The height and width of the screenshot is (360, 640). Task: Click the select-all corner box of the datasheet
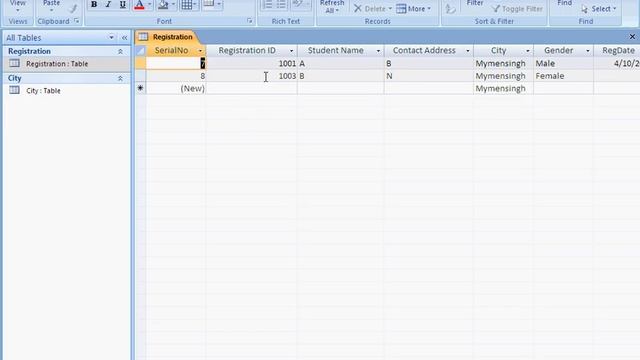point(140,51)
